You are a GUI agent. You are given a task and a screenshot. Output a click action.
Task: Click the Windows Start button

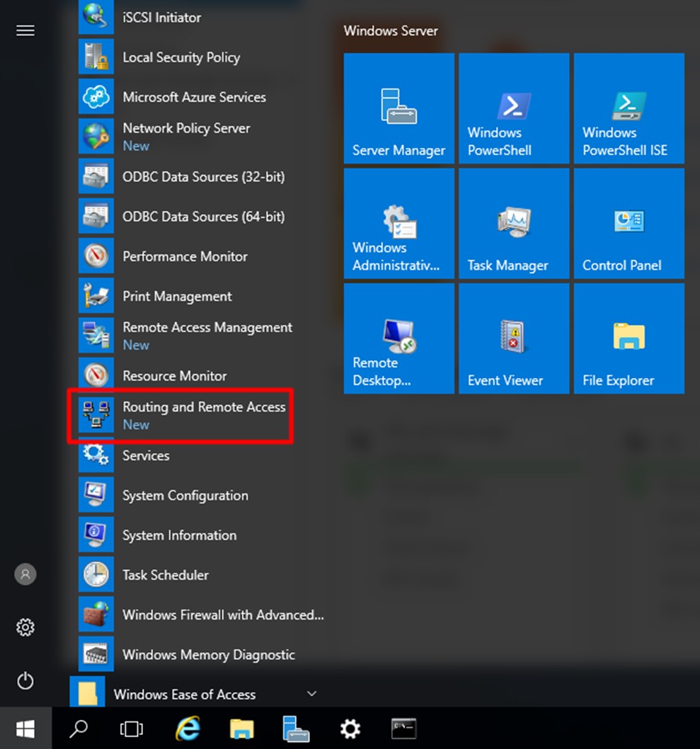click(25, 729)
